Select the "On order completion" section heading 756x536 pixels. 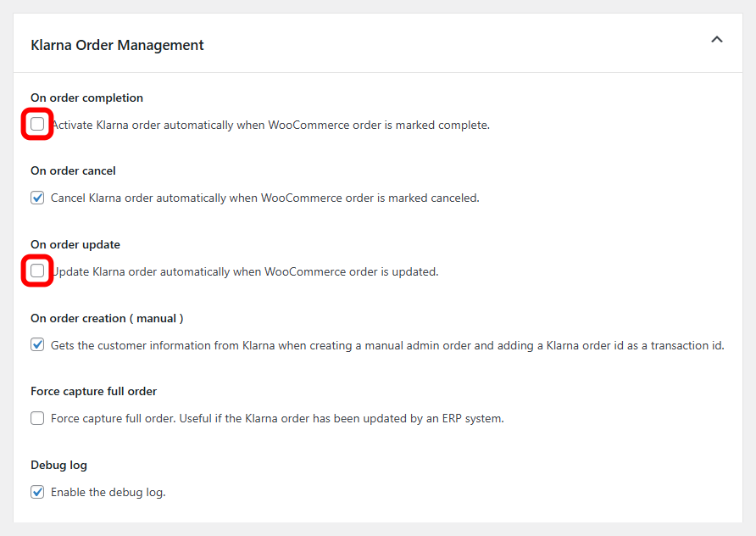(x=86, y=98)
